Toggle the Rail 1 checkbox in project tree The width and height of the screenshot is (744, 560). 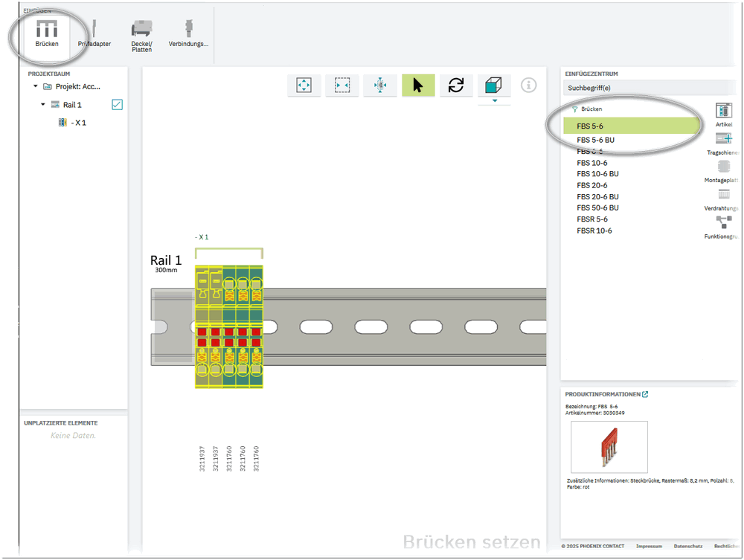pos(118,104)
